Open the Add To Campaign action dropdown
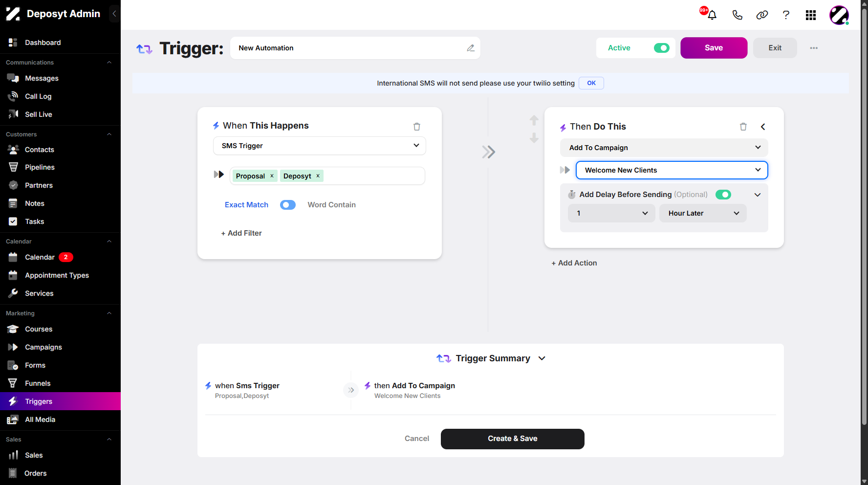The width and height of the screenshot is (868, 485). [x=664, y=148]
